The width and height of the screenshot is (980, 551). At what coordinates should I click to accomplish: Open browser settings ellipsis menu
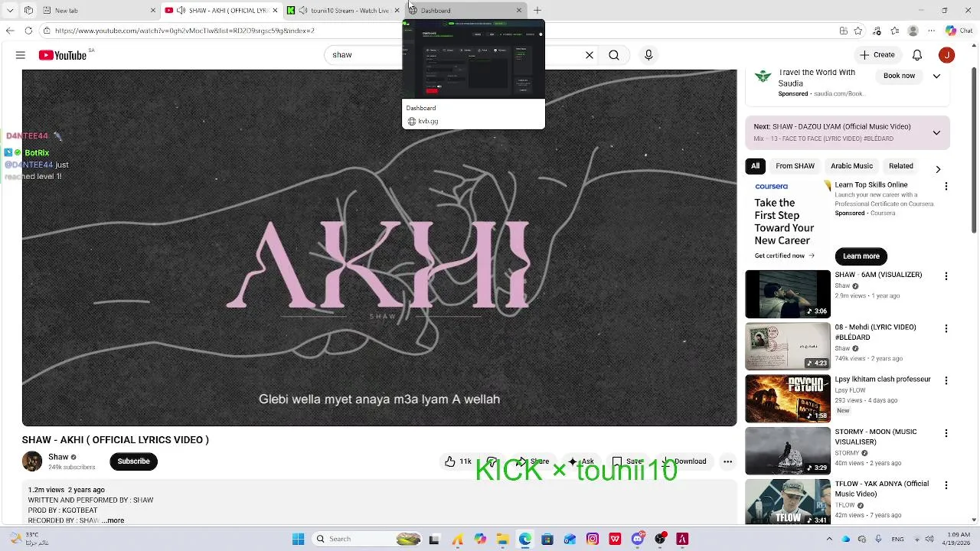(x=931, y=31)
